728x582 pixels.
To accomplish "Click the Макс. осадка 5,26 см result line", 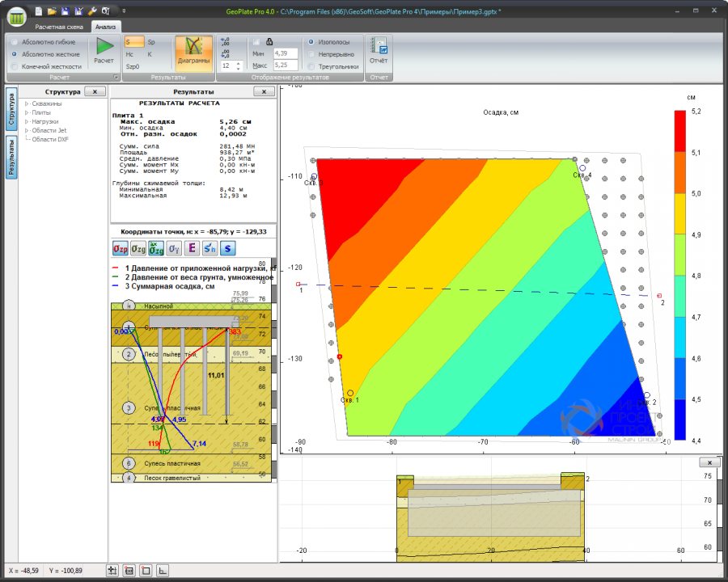I will click(x=186, y=121).
